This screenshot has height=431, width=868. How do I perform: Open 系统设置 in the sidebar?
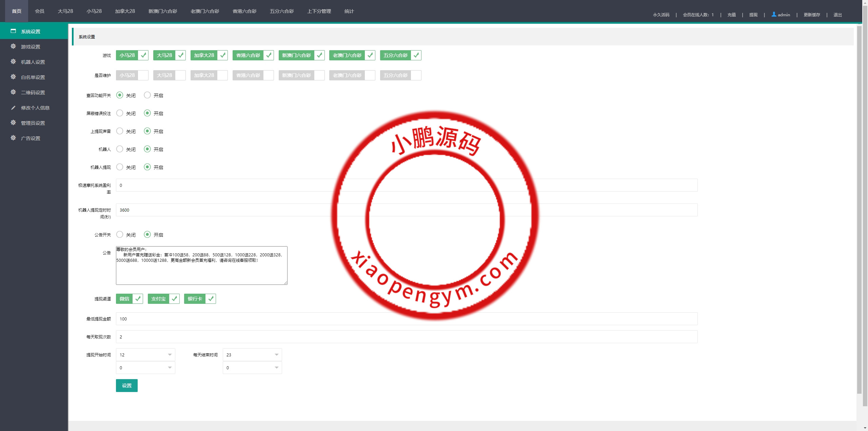(x=34, y=31)
